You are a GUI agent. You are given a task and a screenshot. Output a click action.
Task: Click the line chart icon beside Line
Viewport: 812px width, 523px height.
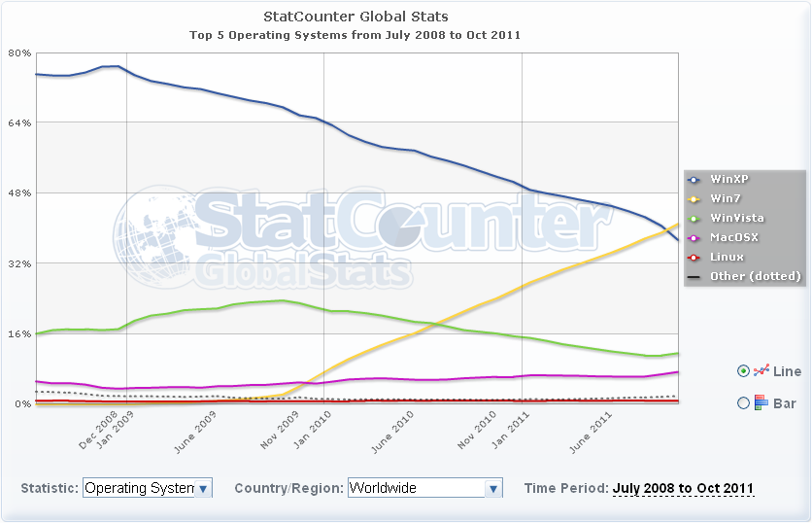761,370
